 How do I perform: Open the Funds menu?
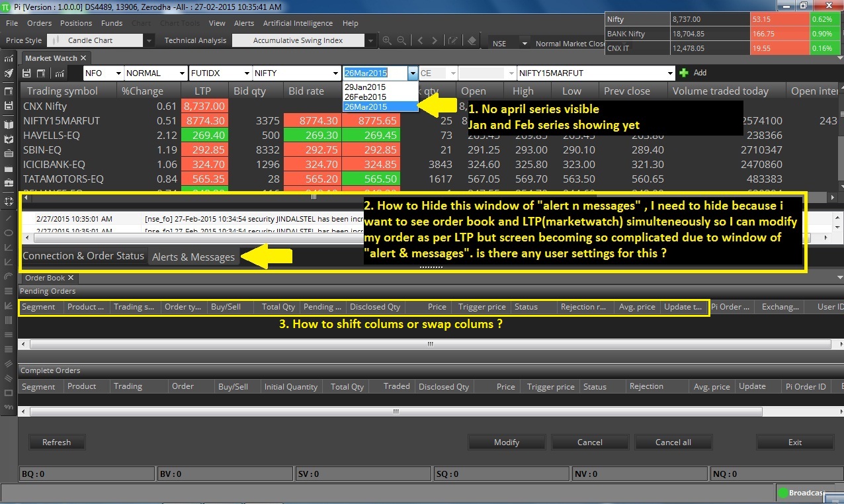tap(112, 23)
